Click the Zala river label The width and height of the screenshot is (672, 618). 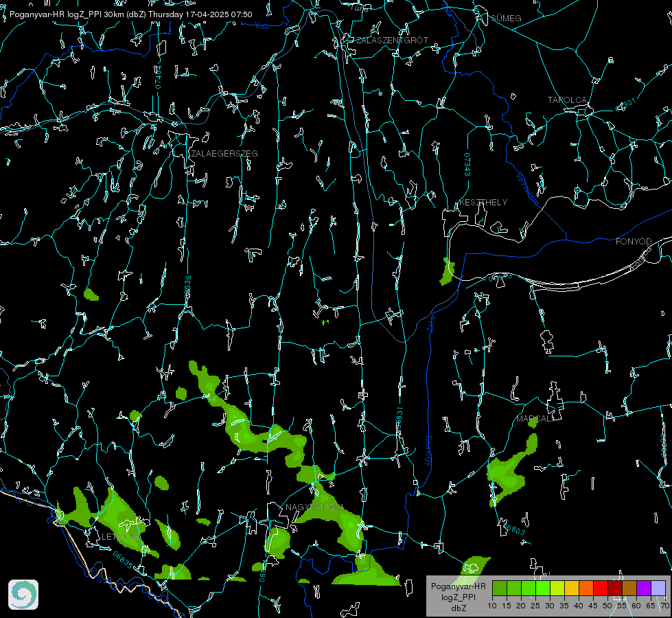tap(430, 323)
